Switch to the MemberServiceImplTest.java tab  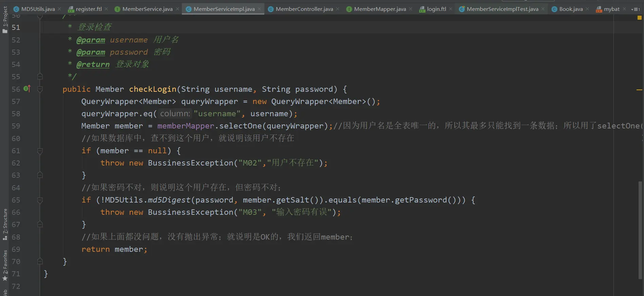[502, 9]
